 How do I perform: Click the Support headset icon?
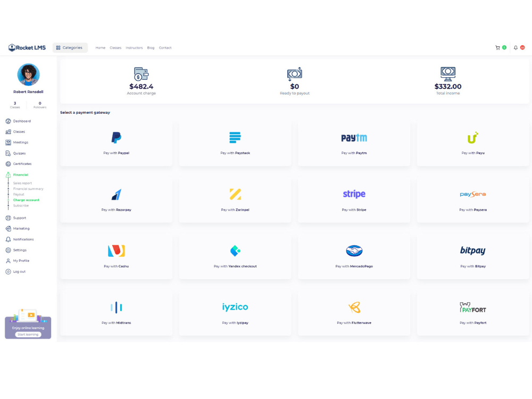pyautogui.click(x=8, y=218)
